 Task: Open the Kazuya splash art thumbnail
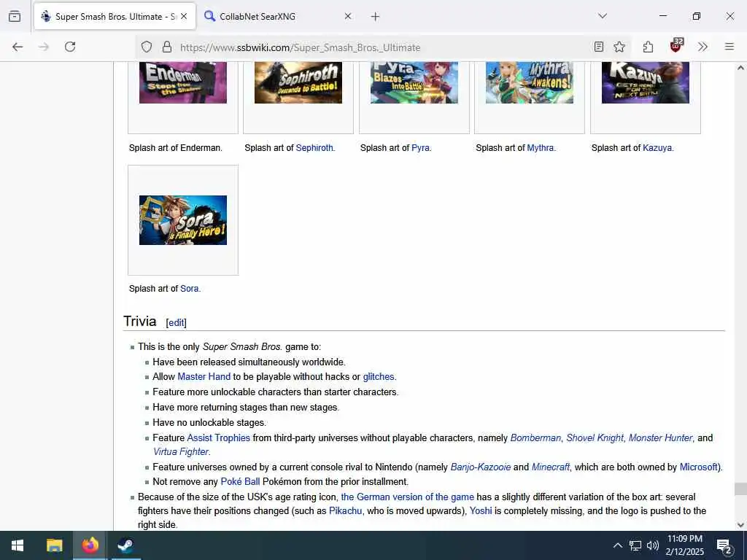(646, 82)
